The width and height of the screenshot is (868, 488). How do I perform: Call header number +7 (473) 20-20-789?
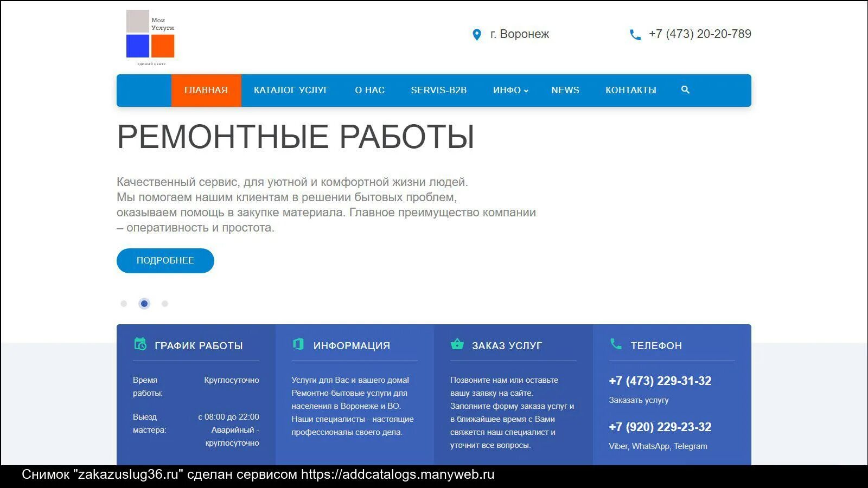click(700, 34)
